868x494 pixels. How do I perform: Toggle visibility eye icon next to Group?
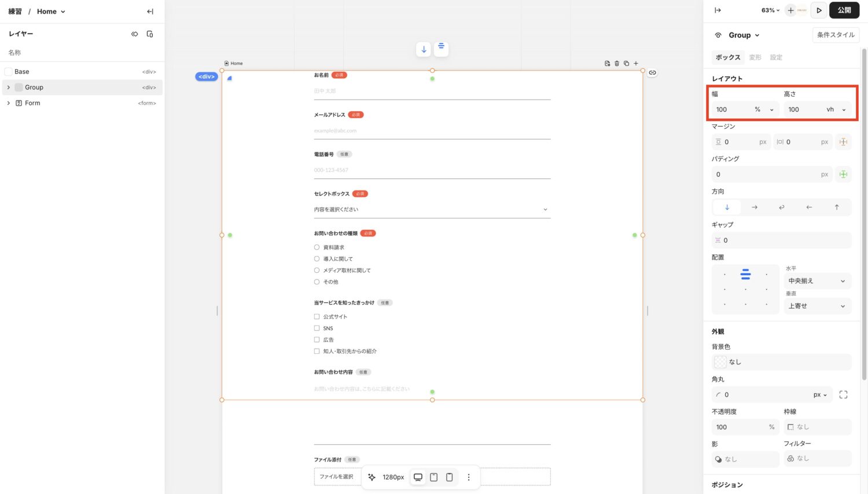click(718, 35)
